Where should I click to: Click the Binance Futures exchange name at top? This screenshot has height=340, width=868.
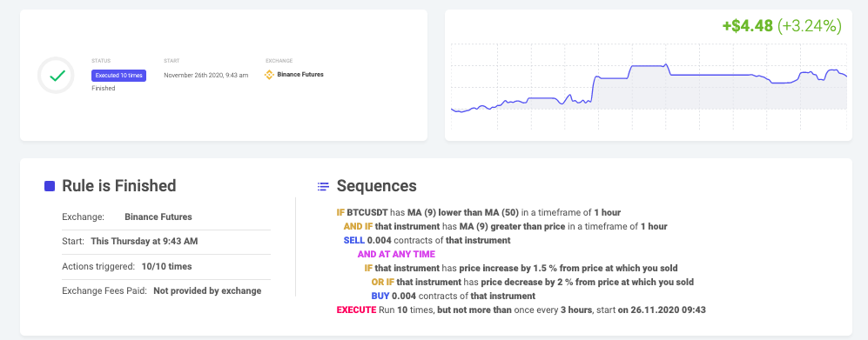[x=300, y=75]
